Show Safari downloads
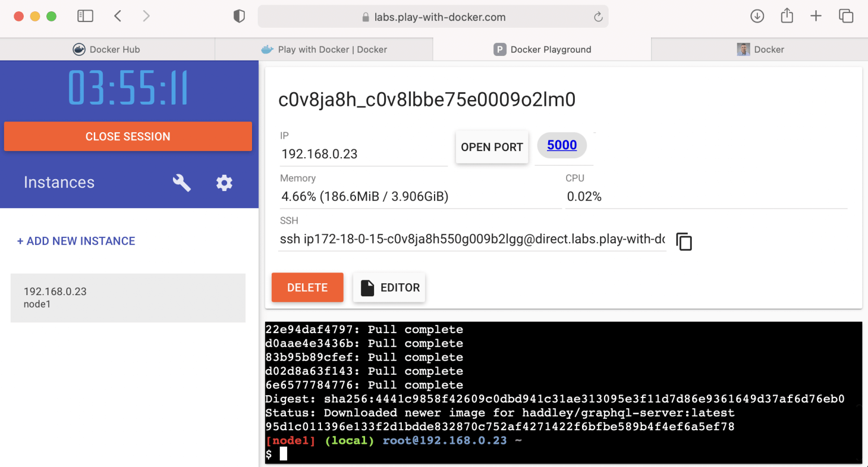The width and height of the screenshot is (868, 467). click(x=757, y=16)
